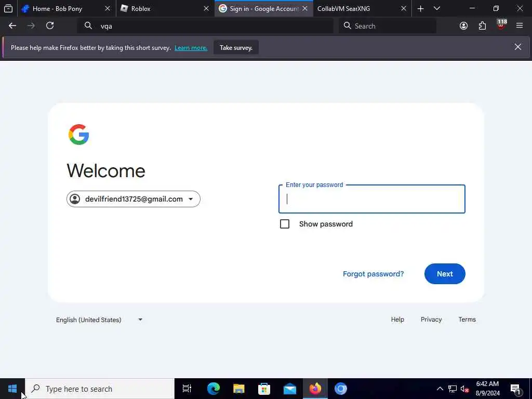
Task: Open File Explorer from the taskbar
Action: click(239, 389)
